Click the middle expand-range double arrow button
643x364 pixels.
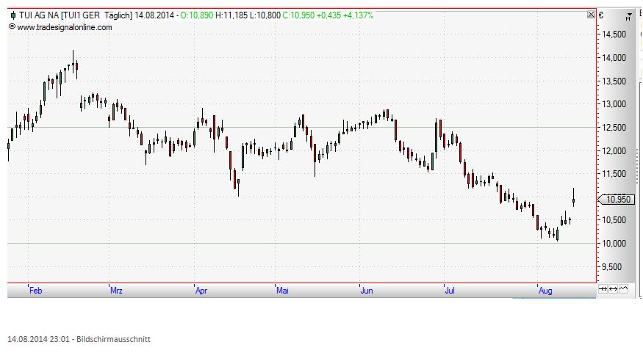[613, 288]
